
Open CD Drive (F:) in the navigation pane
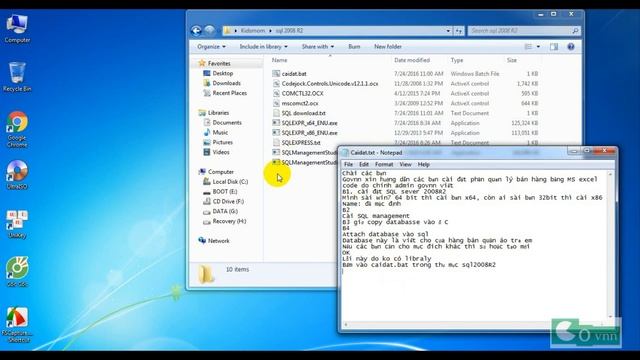tap(228, 201)
